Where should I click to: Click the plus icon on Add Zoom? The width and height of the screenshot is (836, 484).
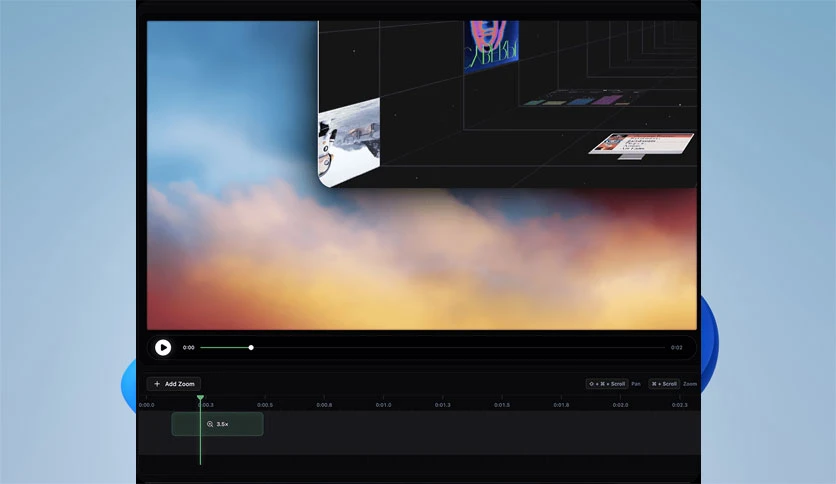(x=157, y=384)
